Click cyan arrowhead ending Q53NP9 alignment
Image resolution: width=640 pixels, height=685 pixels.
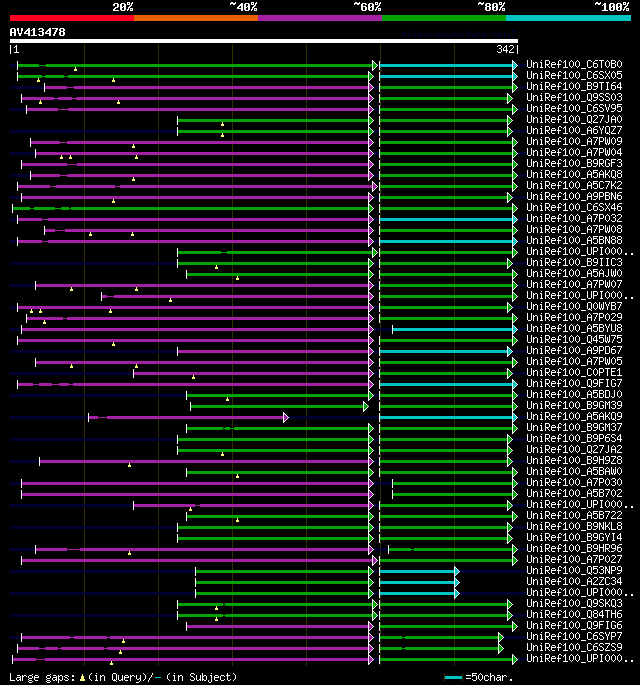pyautogui.click(x=456, y=571)
